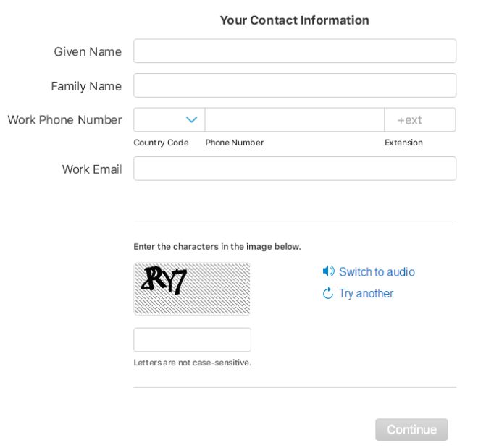Image resolution: width=486 pixels, height=448 pixels.
Task: Focus the Given Name text field
Action: (x=295, y=51)
